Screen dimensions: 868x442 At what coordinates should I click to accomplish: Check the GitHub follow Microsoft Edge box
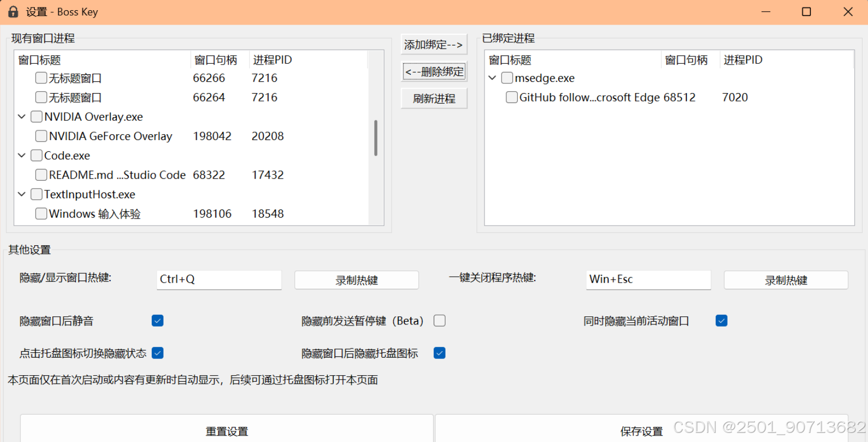(x=512, y=97)
